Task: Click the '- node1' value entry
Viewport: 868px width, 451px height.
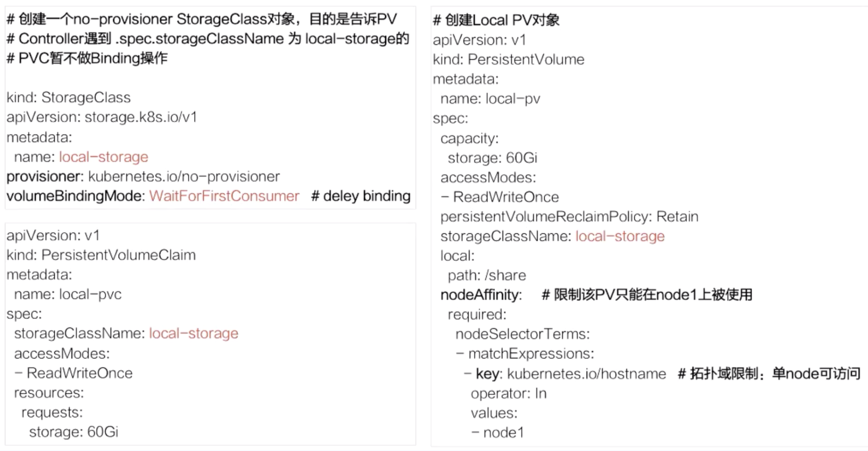Action: click(498, 433)
